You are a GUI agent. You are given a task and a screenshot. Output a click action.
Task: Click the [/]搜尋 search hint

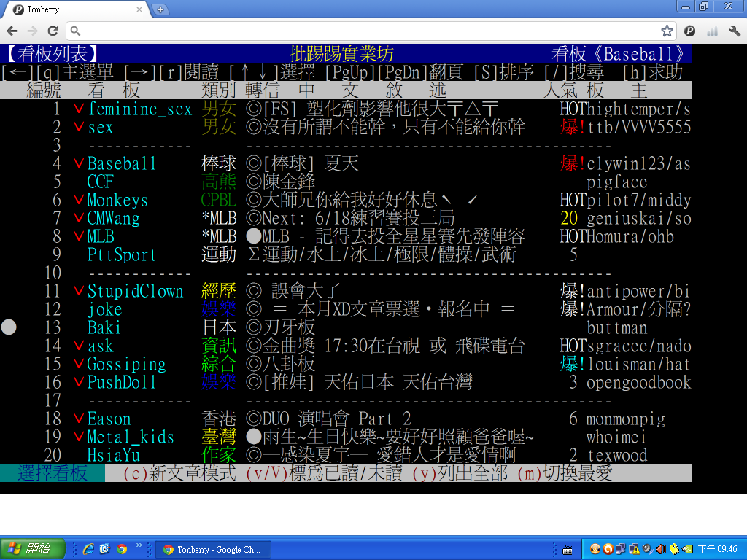coord(573,72)
